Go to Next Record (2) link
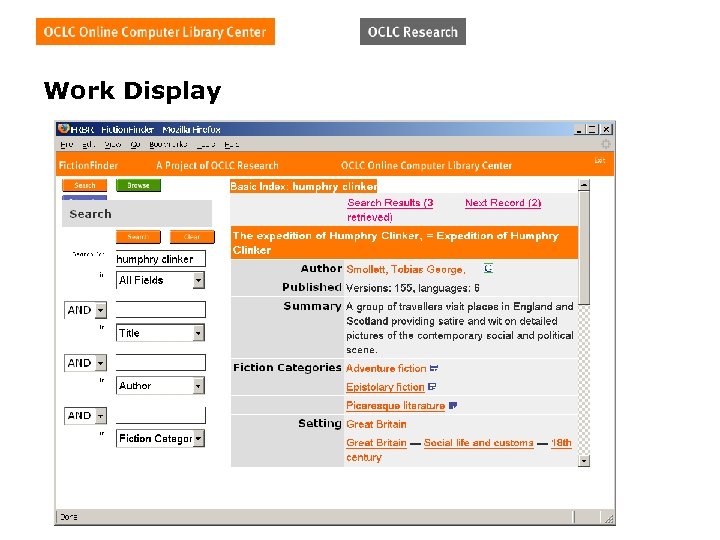This screenshot has width=720, height=540. click(x=503, y=203)
